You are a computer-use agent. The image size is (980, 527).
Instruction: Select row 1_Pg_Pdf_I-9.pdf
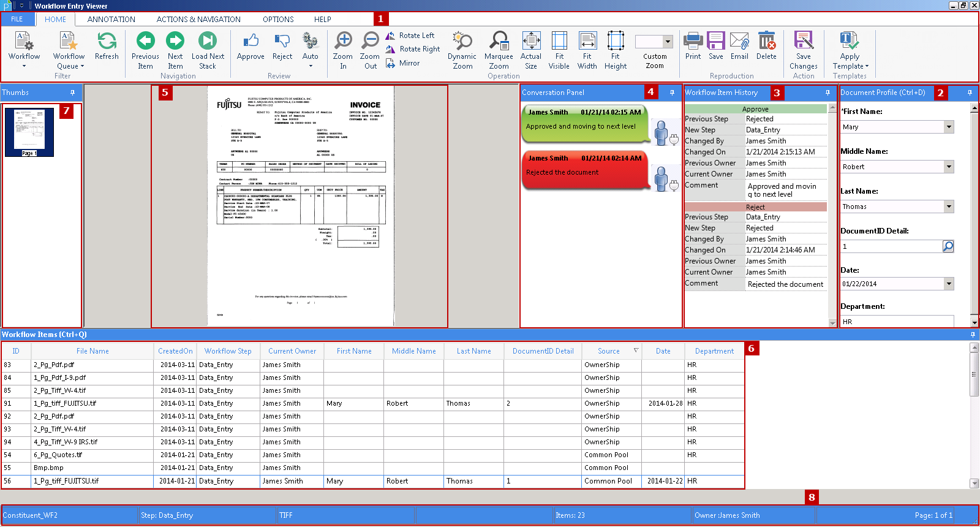pyautogui.click(x=373, y=377)
